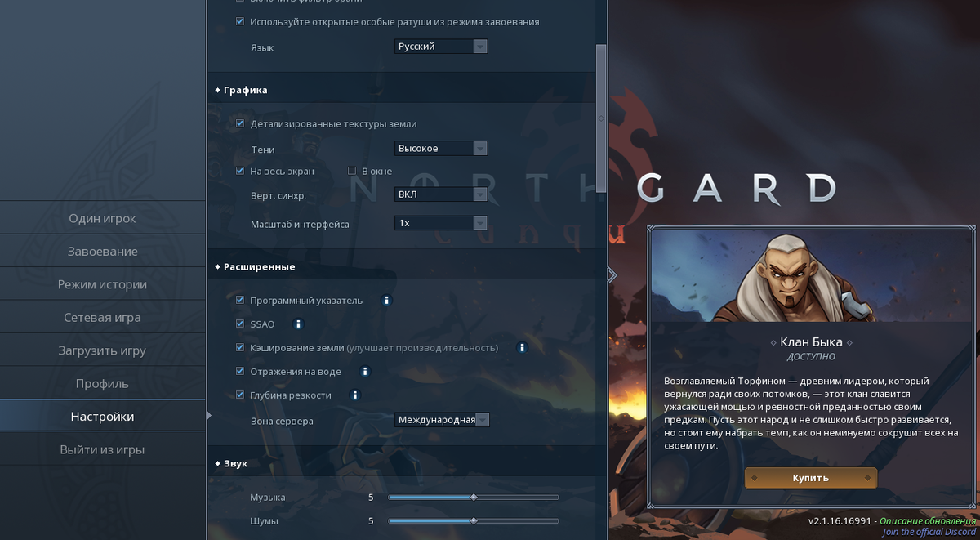
Task: Open info icon for Отражения на воде
Action: click(x=365, y=372)
